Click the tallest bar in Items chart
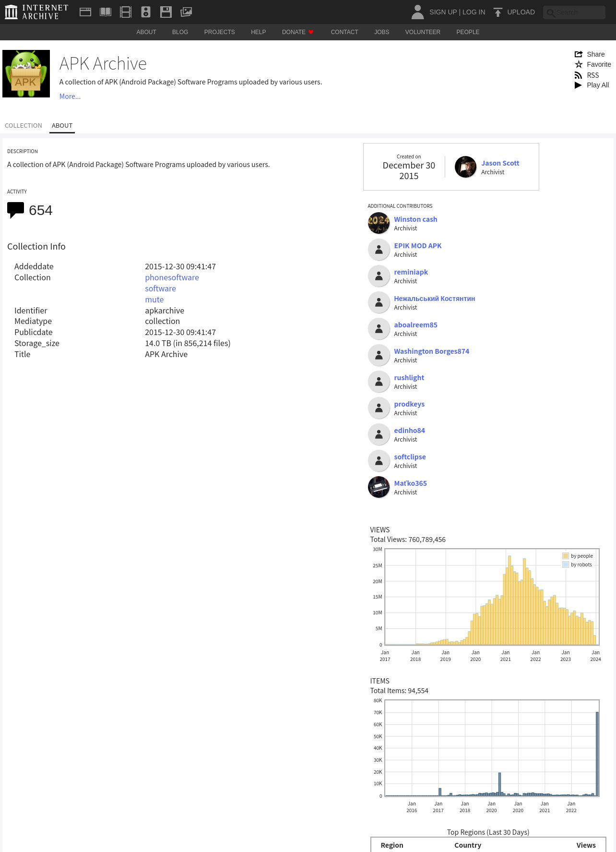This screenshot has width=616, height=852. [x=597, y=754]
